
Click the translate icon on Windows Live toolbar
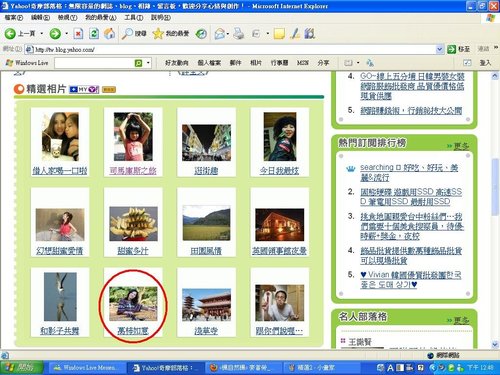[370, 63]
